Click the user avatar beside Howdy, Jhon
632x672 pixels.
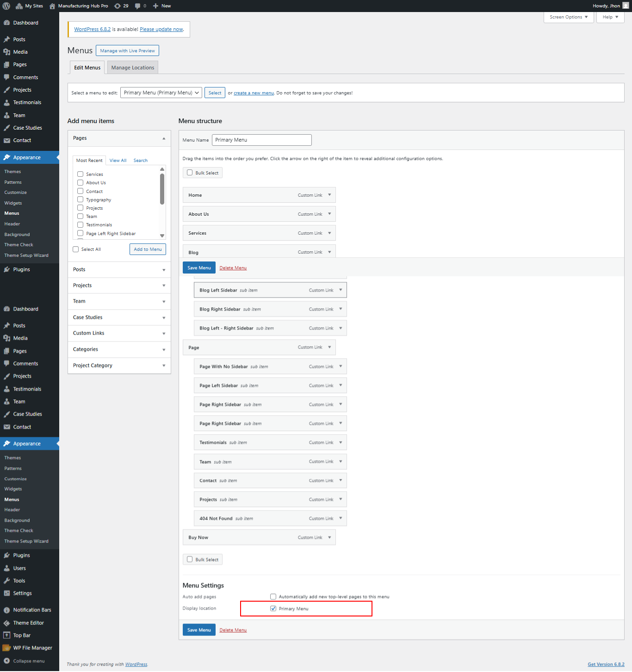(626, 6)
